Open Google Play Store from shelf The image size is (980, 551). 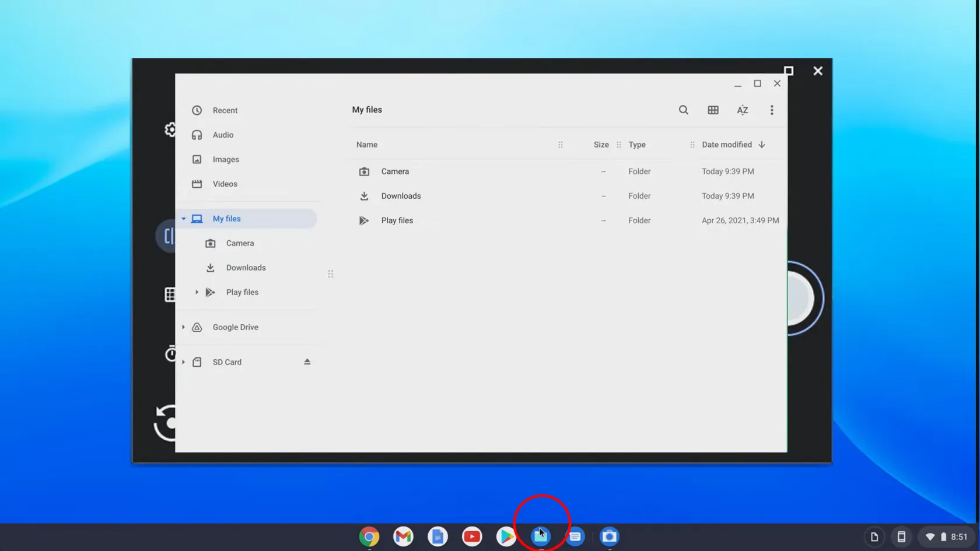506,536
